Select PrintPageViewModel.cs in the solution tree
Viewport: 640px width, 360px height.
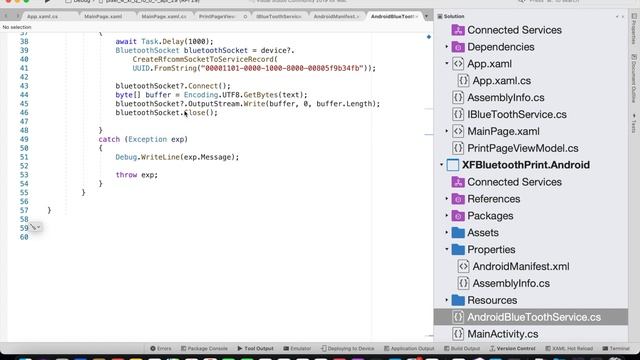click(x=523, y=148)
